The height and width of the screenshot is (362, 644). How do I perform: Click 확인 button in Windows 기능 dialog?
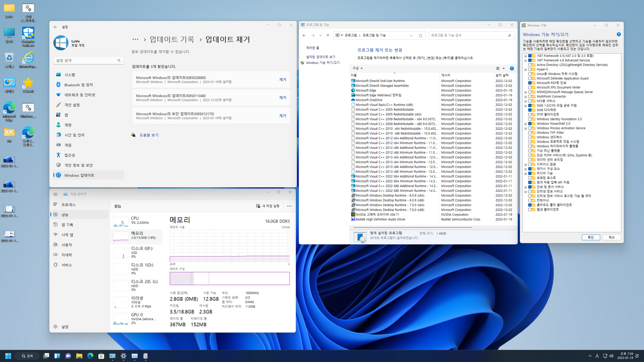[x=591, y=237]
